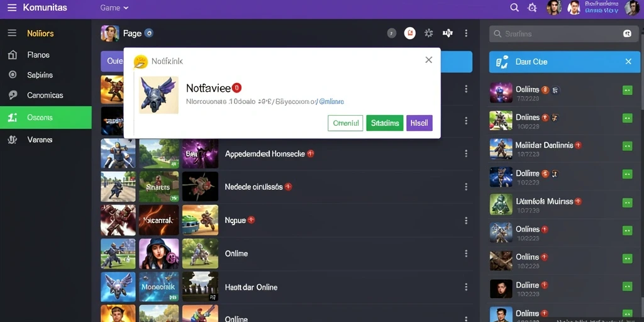Select the Oscents sidebar item
644x322 pixels.
pos(45,118)
